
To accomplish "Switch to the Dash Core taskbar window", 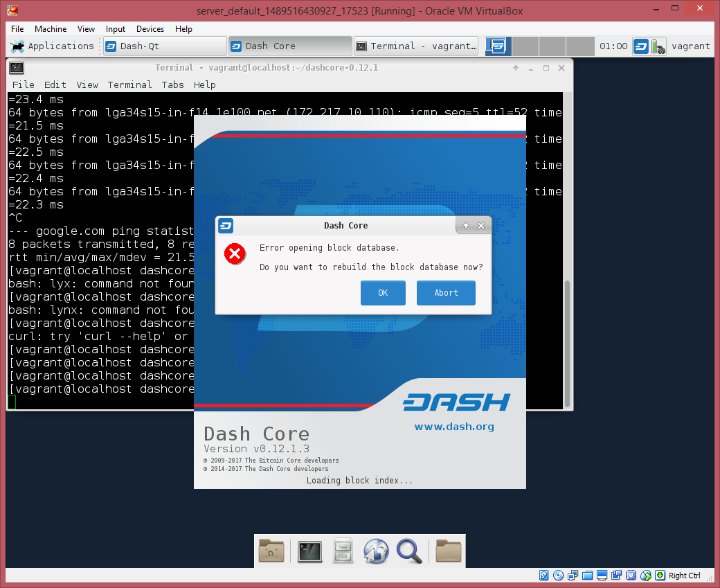I will pyautogui.click(x=290, y=46).
